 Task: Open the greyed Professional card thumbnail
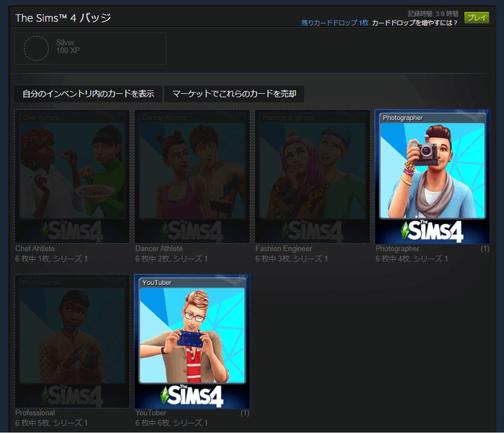pos(72,341)
